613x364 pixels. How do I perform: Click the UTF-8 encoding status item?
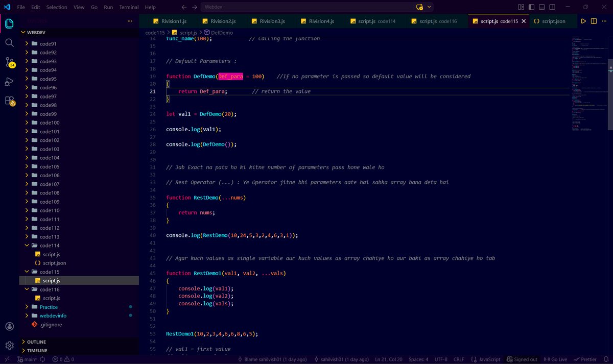(x=440, y=359)
